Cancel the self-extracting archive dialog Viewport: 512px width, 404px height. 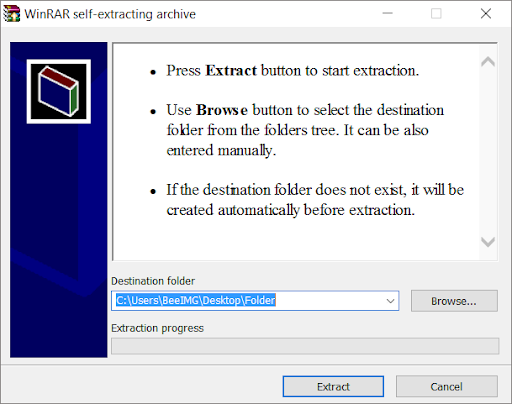click(447, 386)
